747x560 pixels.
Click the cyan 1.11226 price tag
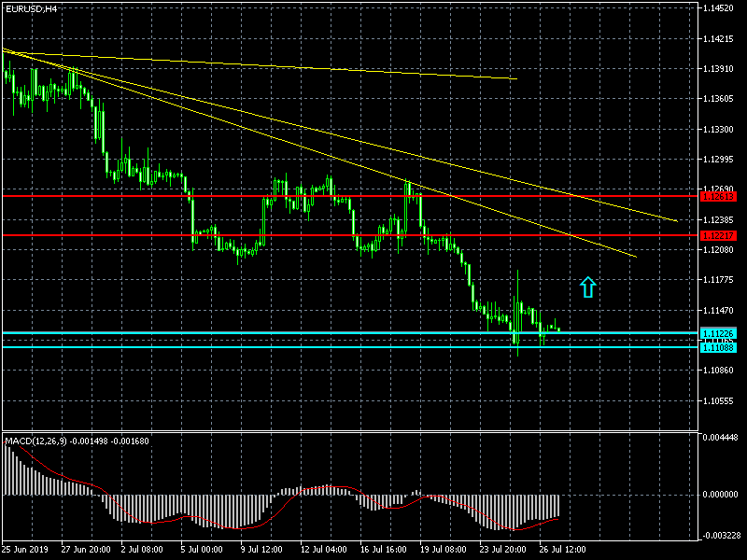point(718,333)
